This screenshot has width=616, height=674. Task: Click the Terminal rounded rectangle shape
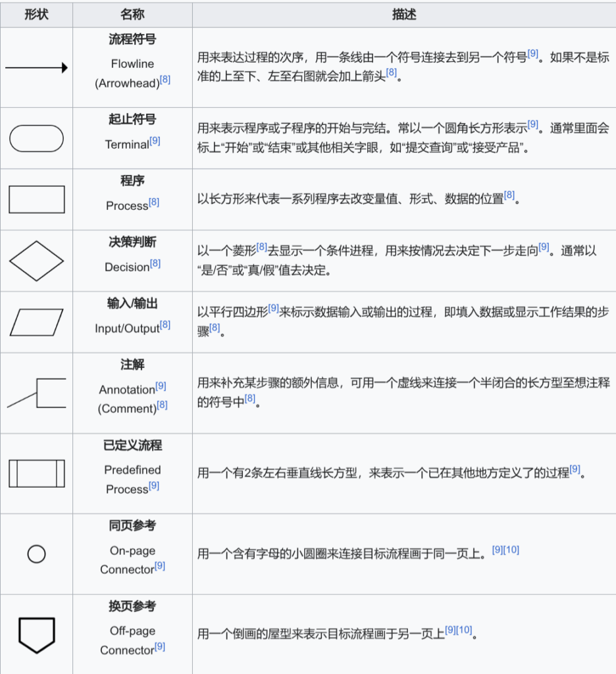[x=37, y=138]
